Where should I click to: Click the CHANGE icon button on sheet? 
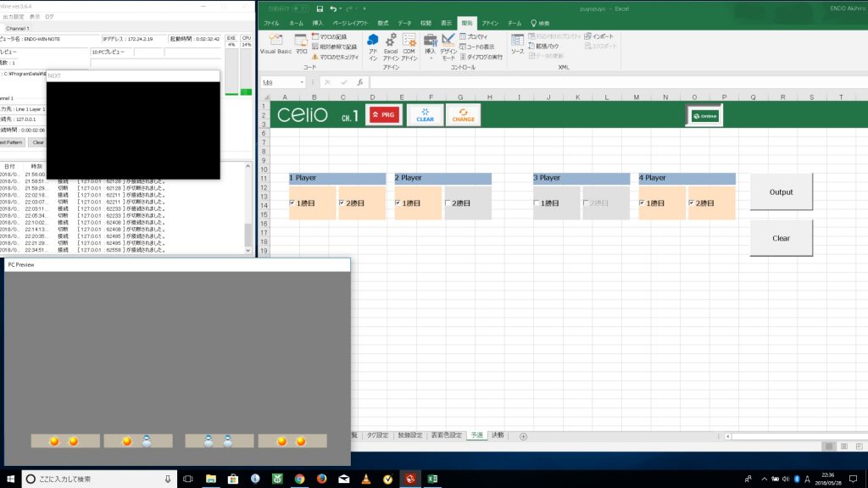(464, 115)
